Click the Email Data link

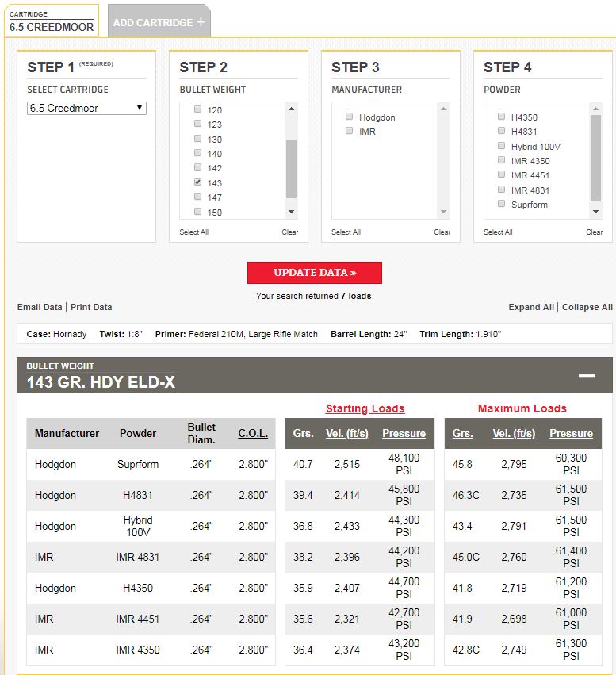tap(40, 307)
